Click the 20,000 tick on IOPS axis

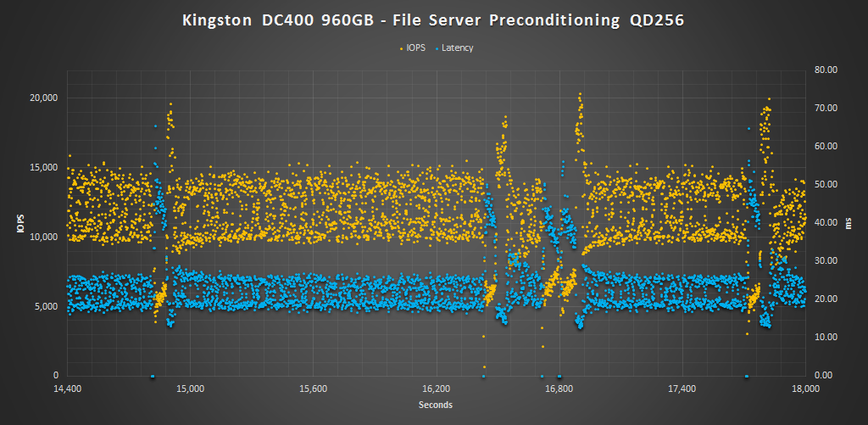43,98
